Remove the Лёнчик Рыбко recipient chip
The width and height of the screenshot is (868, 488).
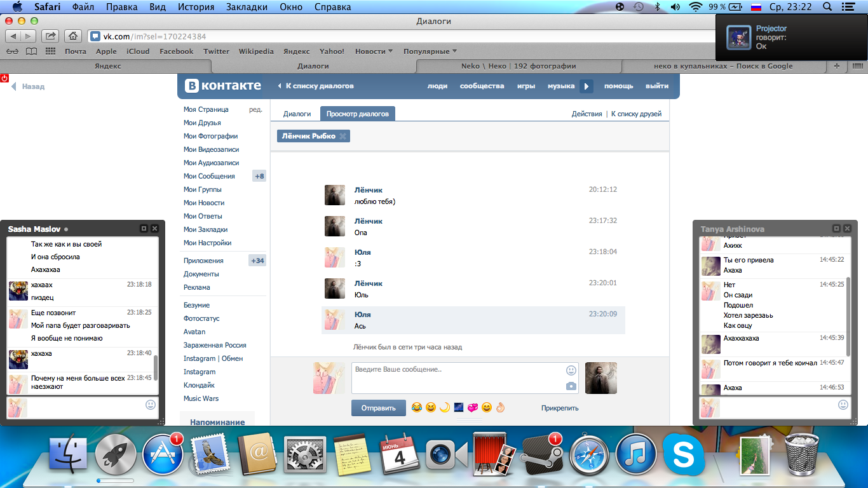point(342,136)
